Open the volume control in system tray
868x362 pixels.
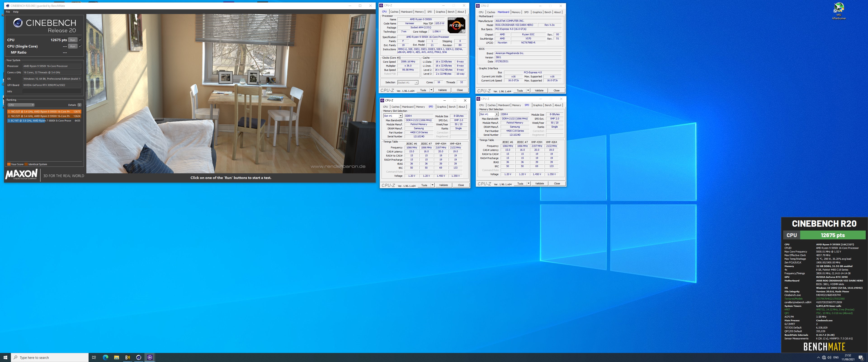829,357
